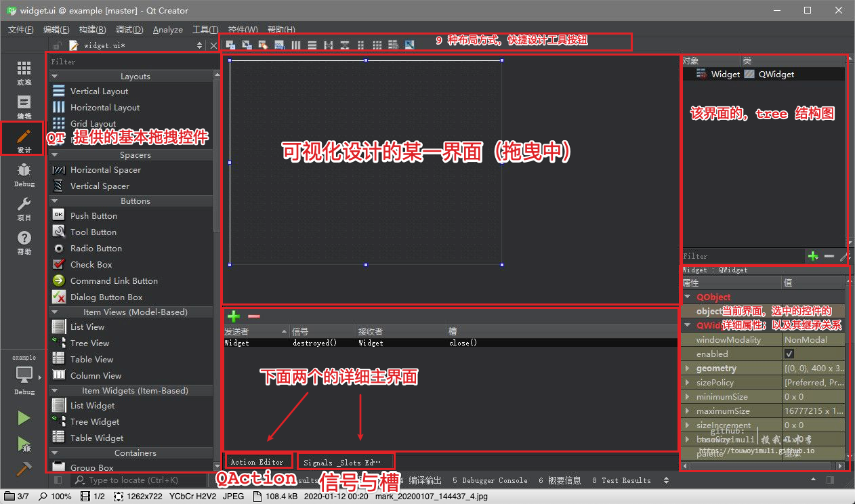The image size is (855, 504).
Task: Expand the minimumSize property
Action: (688, 397)
